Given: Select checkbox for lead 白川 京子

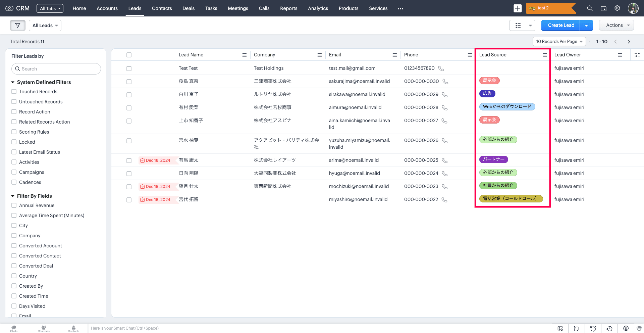Looking at the screenshot, I should coord(129,95).
